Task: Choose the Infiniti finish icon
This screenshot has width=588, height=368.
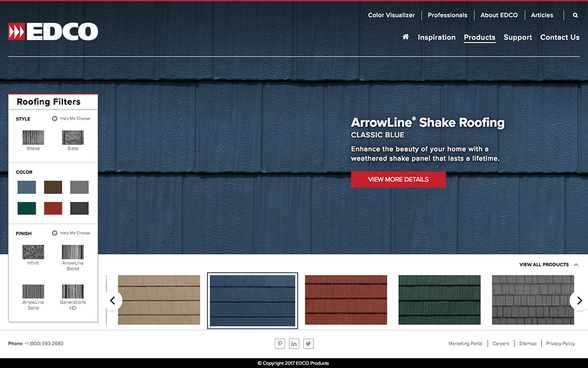Action: click(x=33, y=252)
